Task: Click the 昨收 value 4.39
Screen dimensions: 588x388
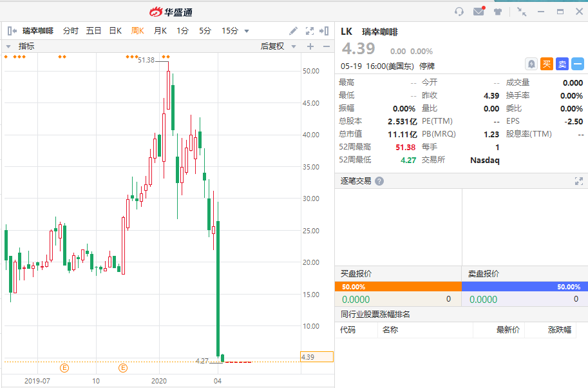Action: [491, 95]
